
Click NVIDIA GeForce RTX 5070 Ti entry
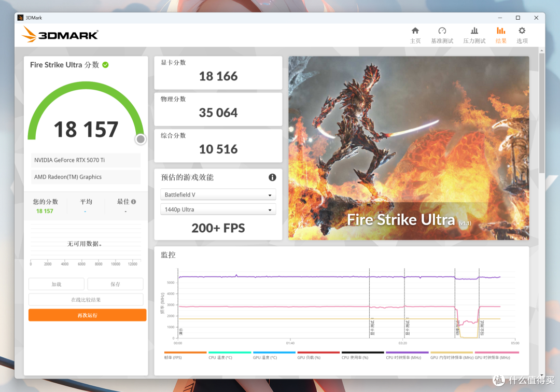tap(86, 160)
